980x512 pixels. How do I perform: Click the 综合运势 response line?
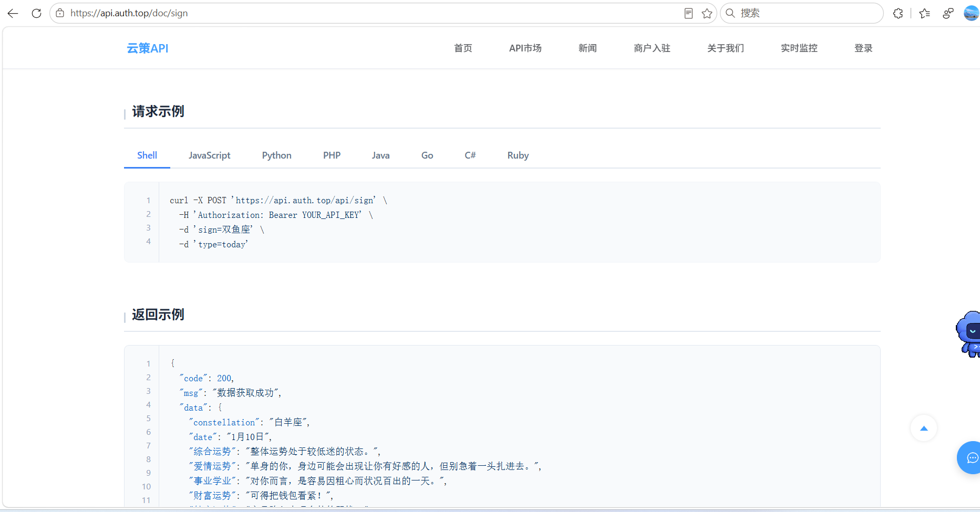click(x=285, y=452)
